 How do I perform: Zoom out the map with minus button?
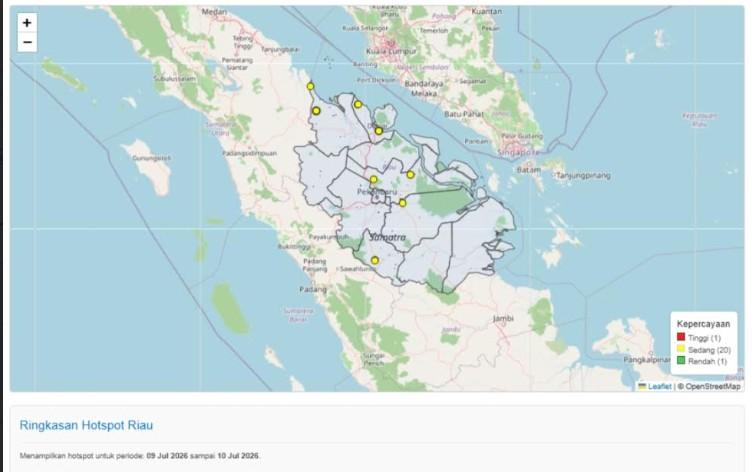coord(27,42)
